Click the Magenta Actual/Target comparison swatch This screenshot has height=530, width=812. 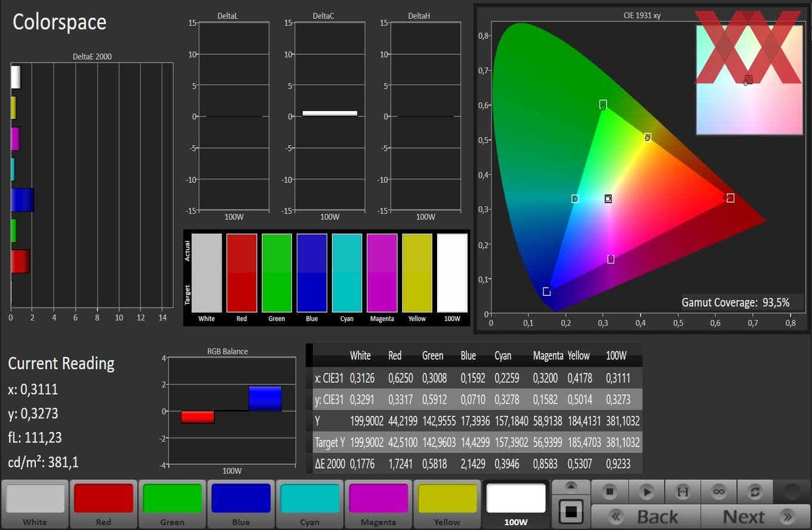382,273
